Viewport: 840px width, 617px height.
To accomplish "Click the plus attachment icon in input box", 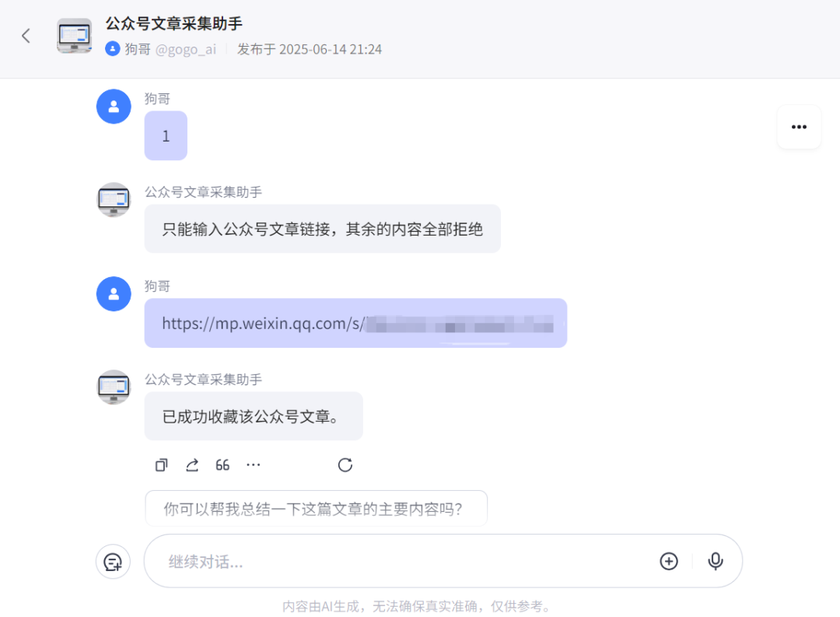I will click(669, 561).
